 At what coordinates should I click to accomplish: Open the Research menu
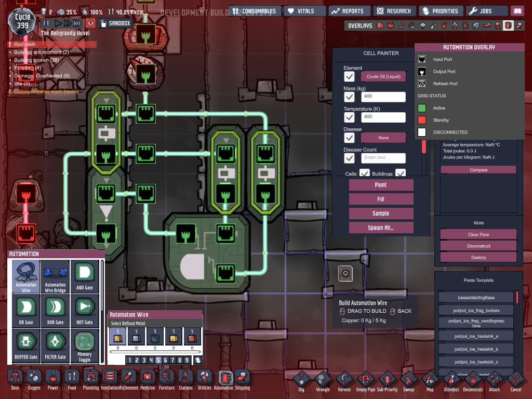pos(393,11)
